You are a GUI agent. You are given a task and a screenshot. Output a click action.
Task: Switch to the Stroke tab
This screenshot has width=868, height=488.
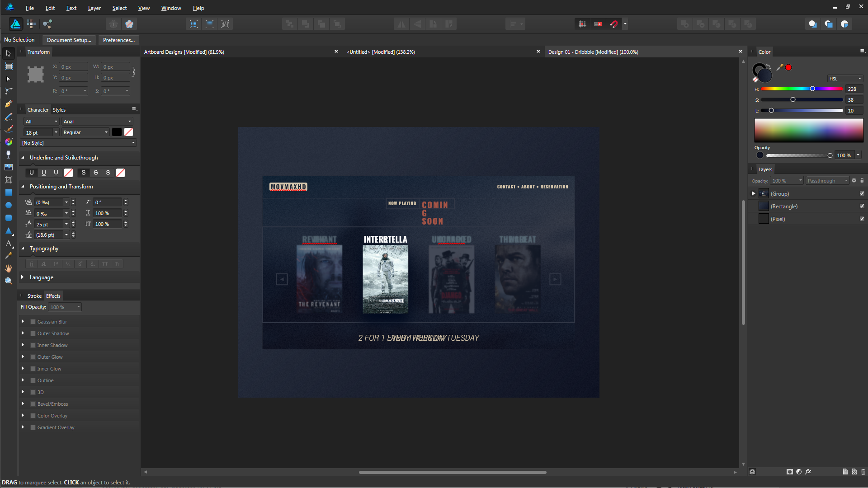[x=34, y=296]
